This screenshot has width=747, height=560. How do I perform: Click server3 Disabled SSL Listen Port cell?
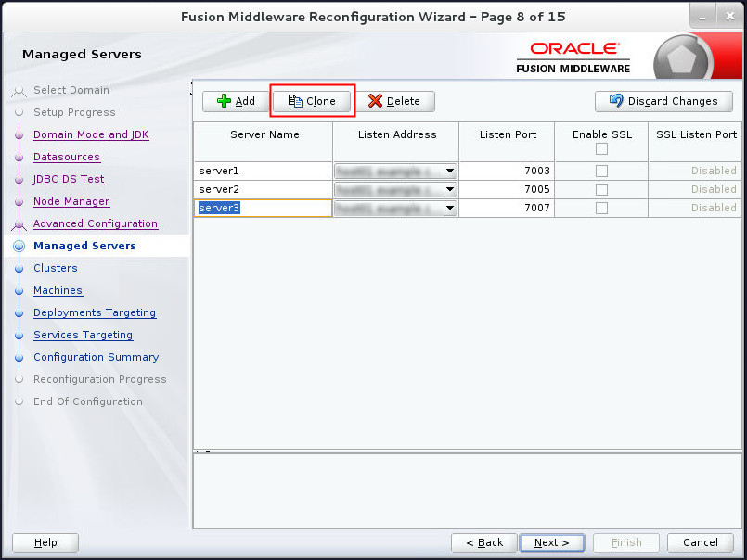point(695,208)
